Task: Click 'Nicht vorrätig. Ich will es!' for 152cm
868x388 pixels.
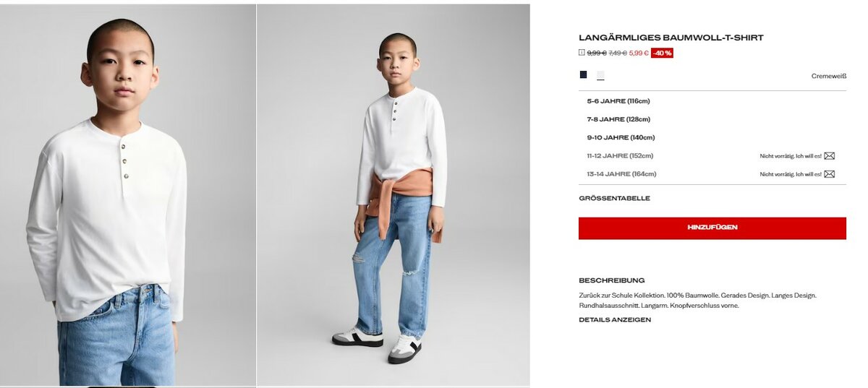Action: [x=791, y=156]
